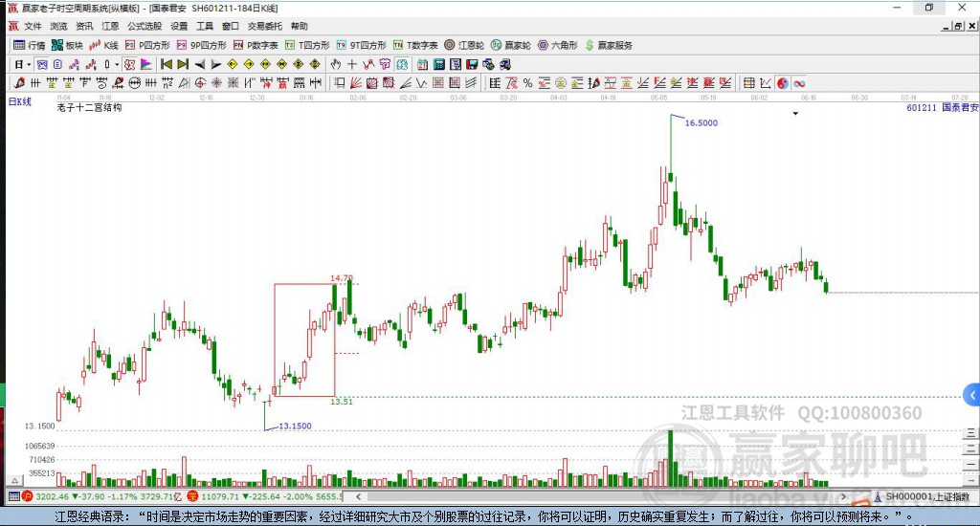This screenshot has width=980, height=526.
Task: Click the 16.5000 high price label
Action: (702, 123)
